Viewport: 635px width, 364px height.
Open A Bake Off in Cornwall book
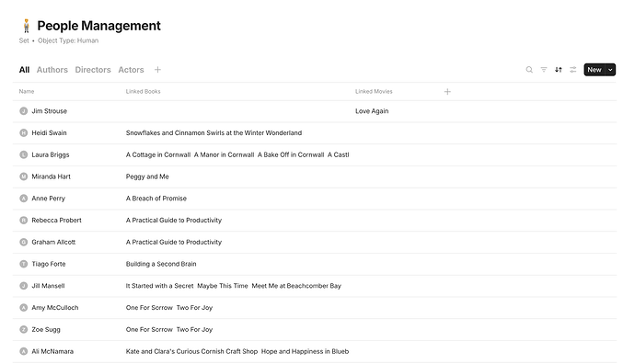291,154
